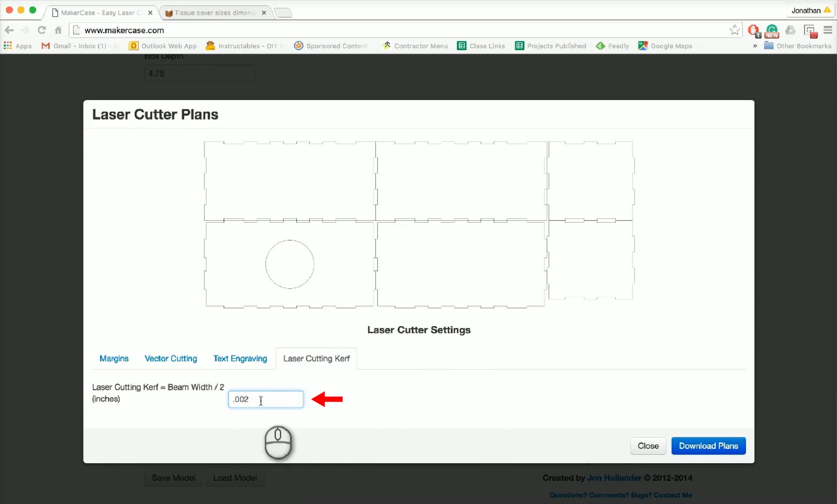The width and height of the screenshot is (837, 504).
Task: Open Gmail Inbox bookmark
Action: coord(80,46)
